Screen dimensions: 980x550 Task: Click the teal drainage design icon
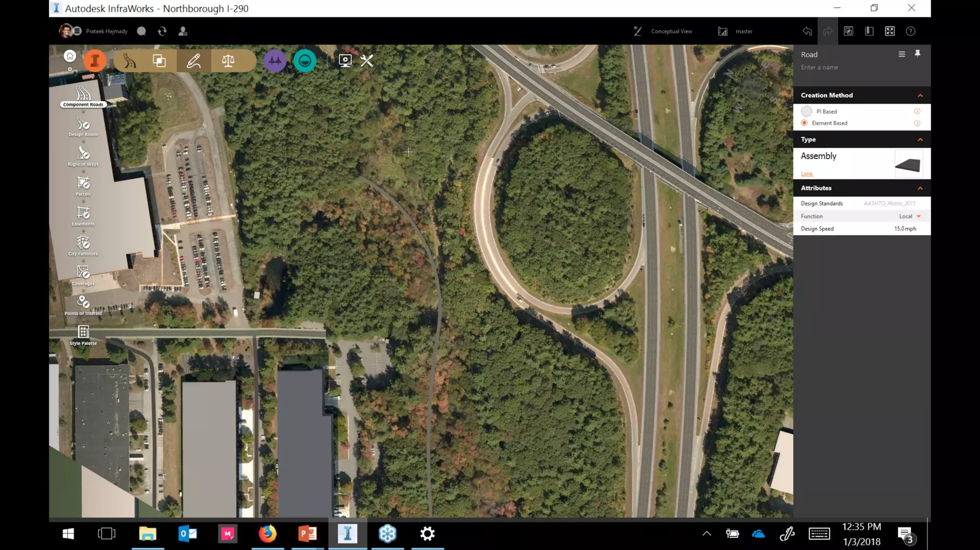[x=305, y=61]
